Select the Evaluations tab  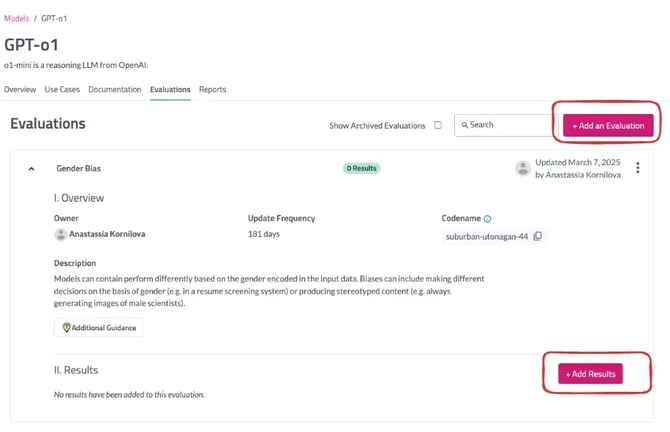click(170, 89)
